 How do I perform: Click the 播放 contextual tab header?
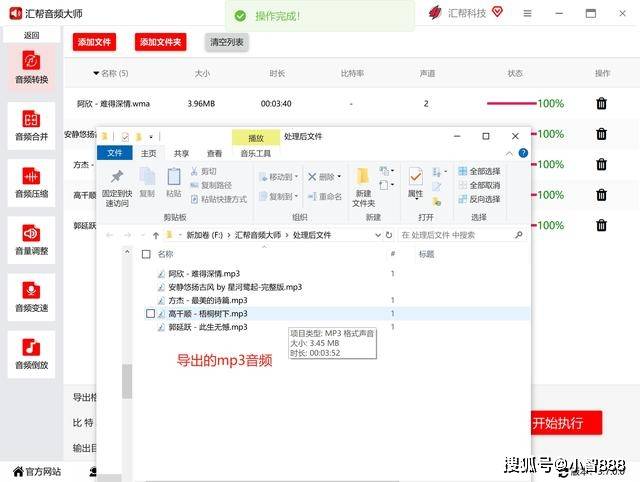point(256,138)
